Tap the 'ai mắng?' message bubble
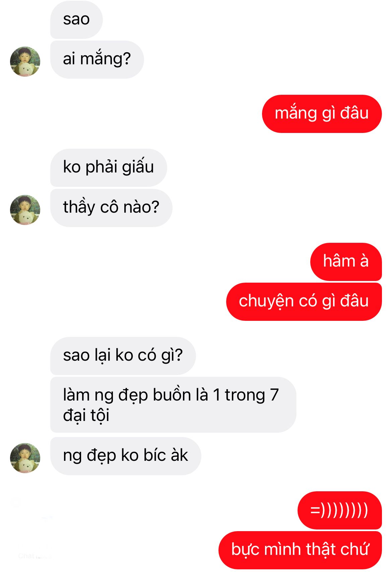 click(97, 60)
